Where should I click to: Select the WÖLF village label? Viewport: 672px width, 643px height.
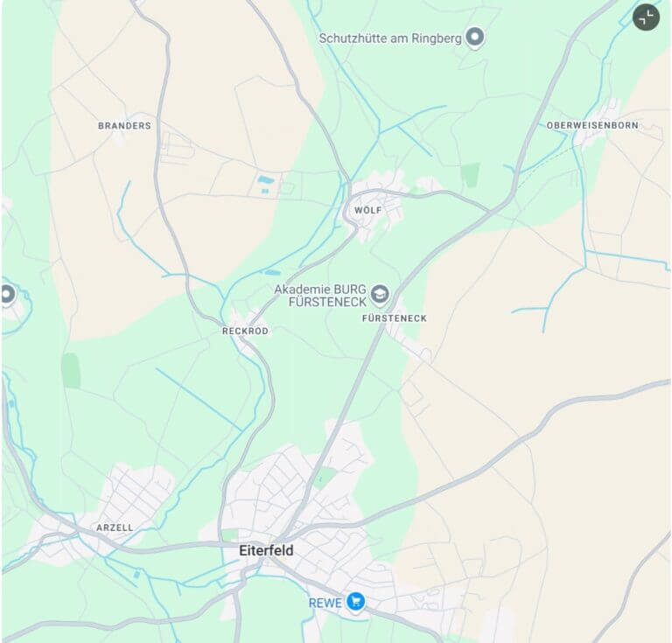coord(368,210)
